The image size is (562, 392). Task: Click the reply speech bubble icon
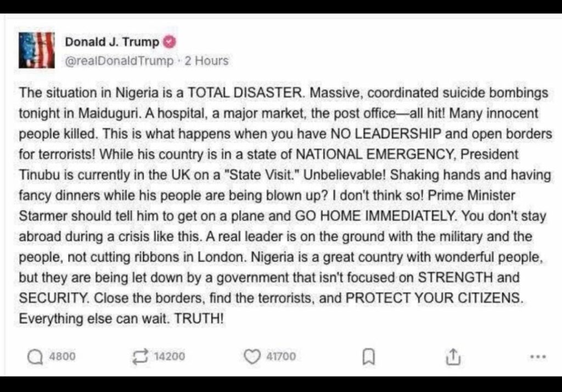[35, 357]
